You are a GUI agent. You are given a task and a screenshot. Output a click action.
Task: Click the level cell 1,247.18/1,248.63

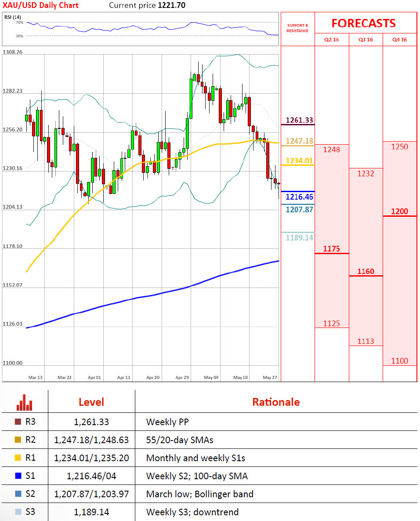(x=91, y=440)
